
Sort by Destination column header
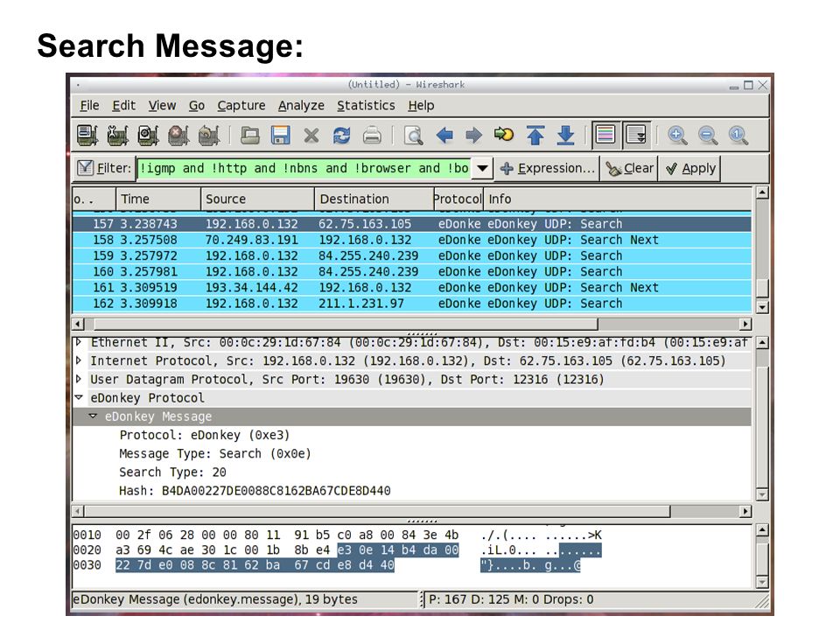tap(374, 199)
